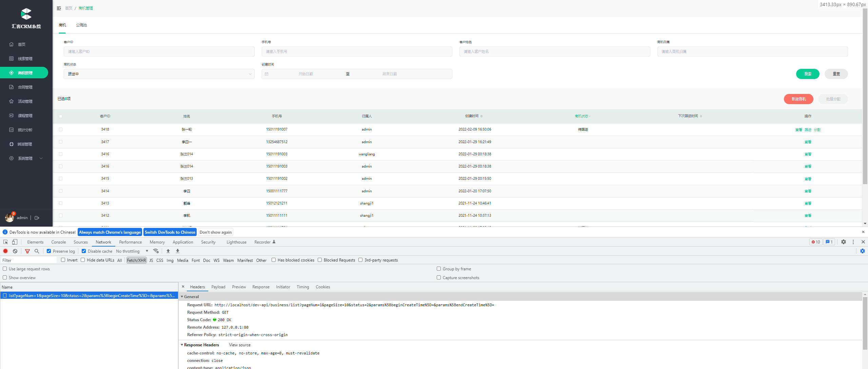Click the red 新建商机 button
Screen dimensions: 868x369
[798, 99]
